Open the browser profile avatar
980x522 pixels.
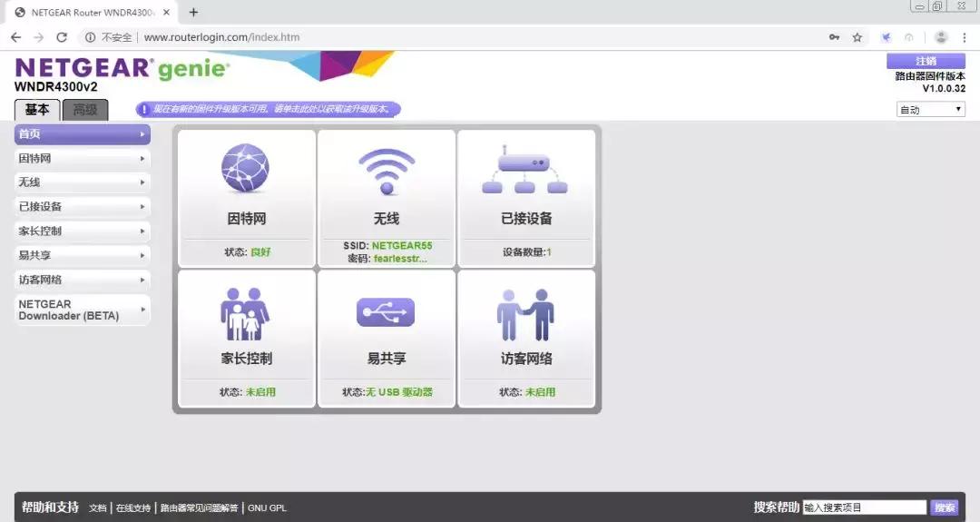point(941,37)
